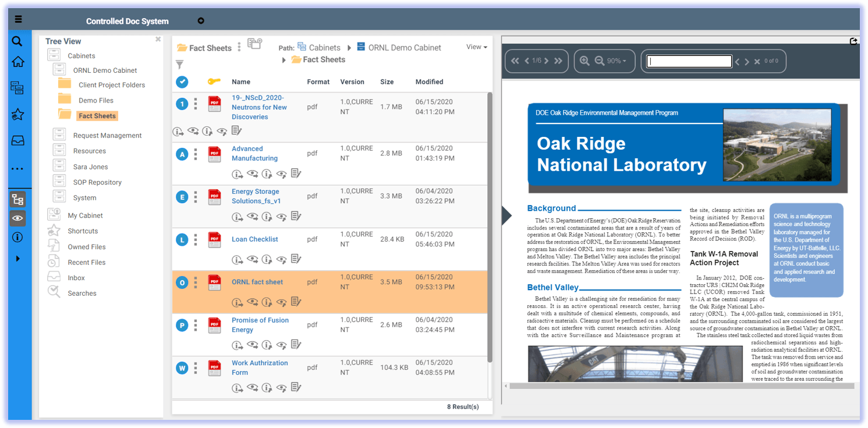This screenshot has width=868, height=428.
Task: Click ORNL Demo Cabinet in the path breadcrumb
Action: click(x=405, y=48)
